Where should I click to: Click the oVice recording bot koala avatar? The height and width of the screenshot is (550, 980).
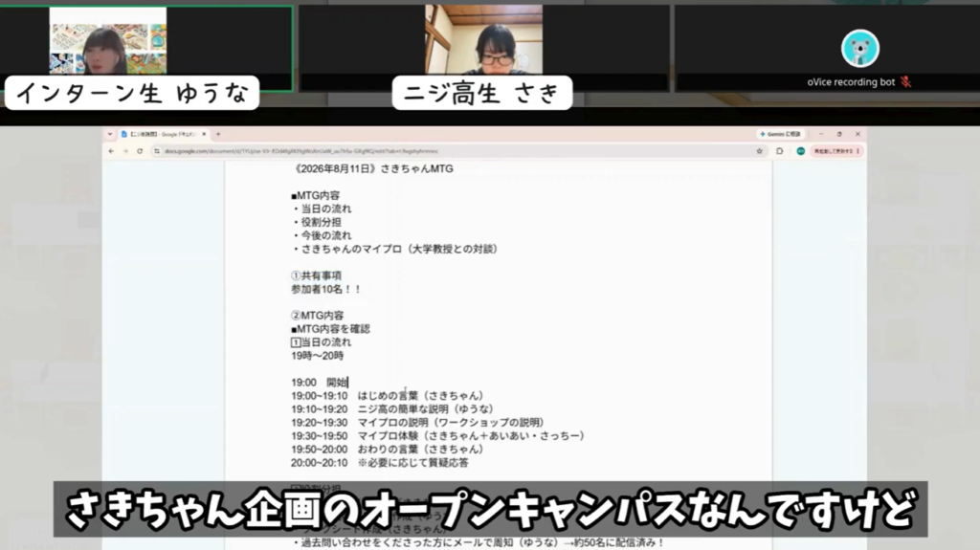pyautogui.click(x=860, y=48)
